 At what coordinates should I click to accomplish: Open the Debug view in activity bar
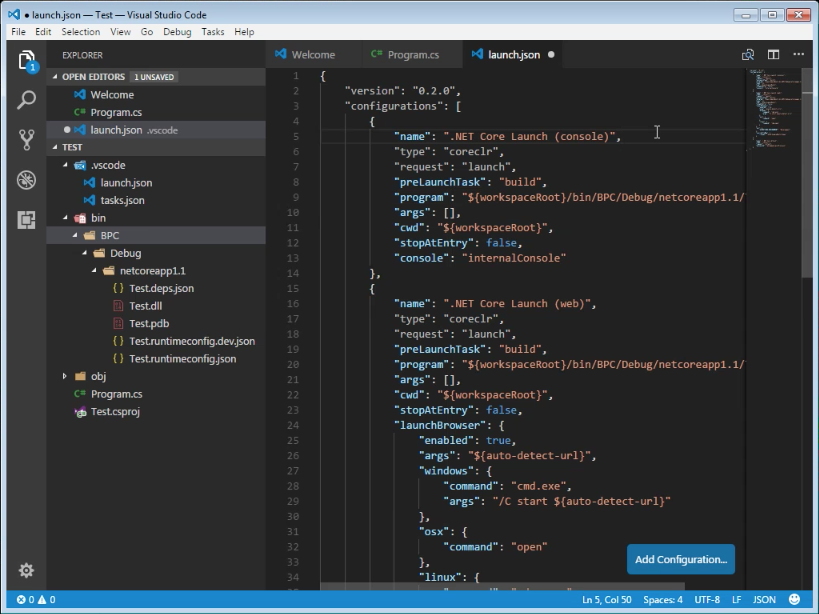[27, 180]
